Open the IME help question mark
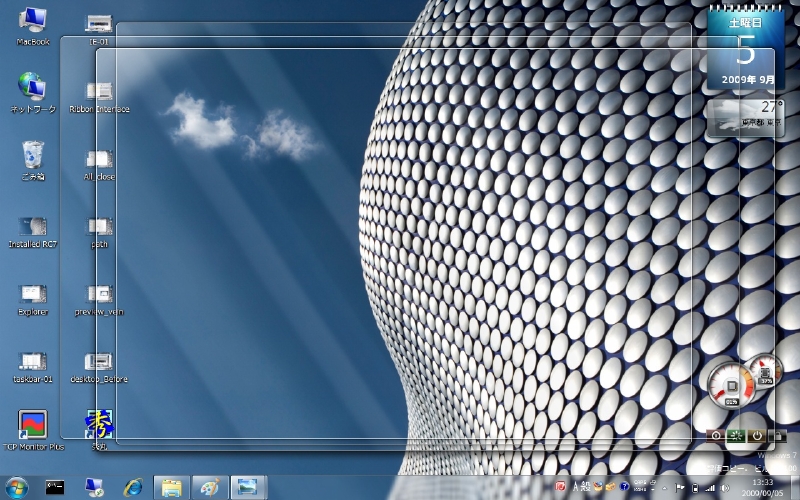The width and height of the screenshot is (800, 500). (x=624, y=486)
